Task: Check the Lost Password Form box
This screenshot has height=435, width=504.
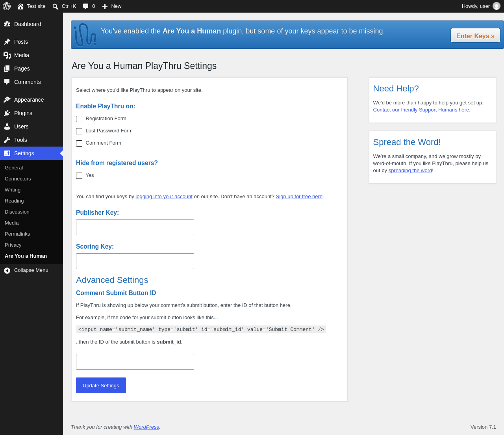Action: 79,131
